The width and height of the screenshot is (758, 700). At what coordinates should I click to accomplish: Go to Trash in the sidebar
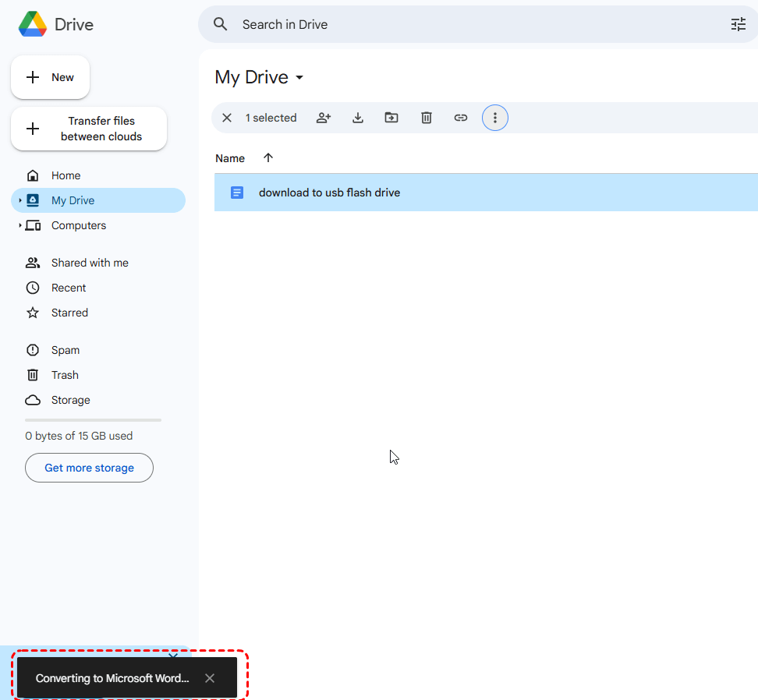pos(65,375)
